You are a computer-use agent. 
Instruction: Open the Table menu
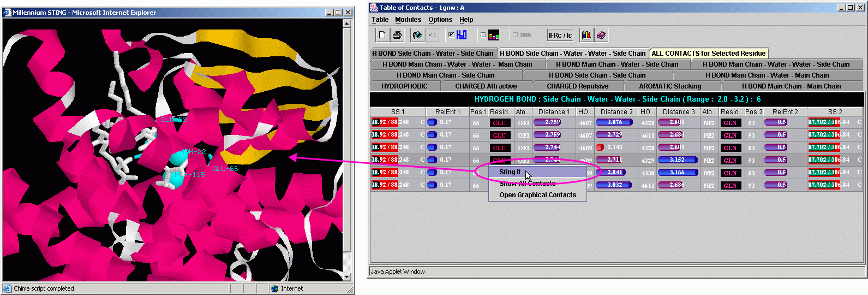[x=380, y=20]
